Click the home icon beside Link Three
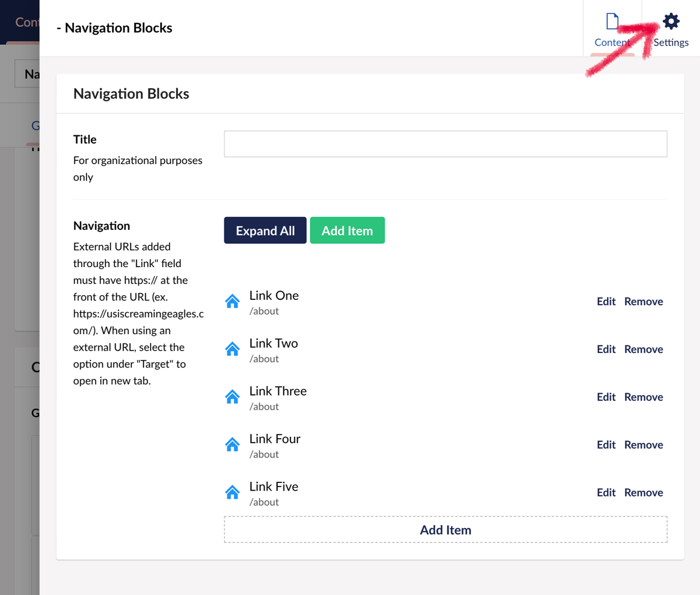This screenshot has height=595, width=700. point(232,397)
